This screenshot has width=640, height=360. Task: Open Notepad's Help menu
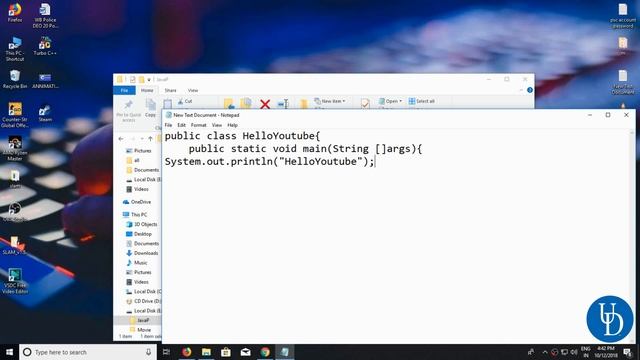(232, 125)
